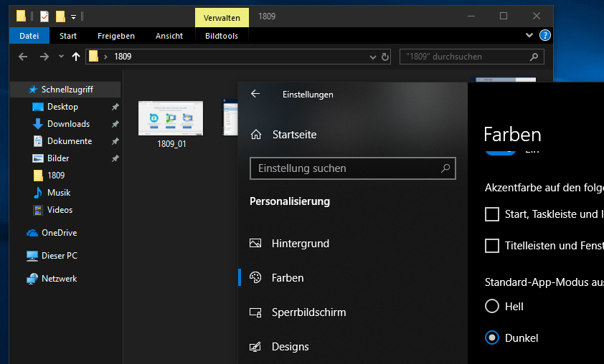Go up one folder level
Image resolution: width=604 pixels, height=364 pixels.
coord(76,57)
